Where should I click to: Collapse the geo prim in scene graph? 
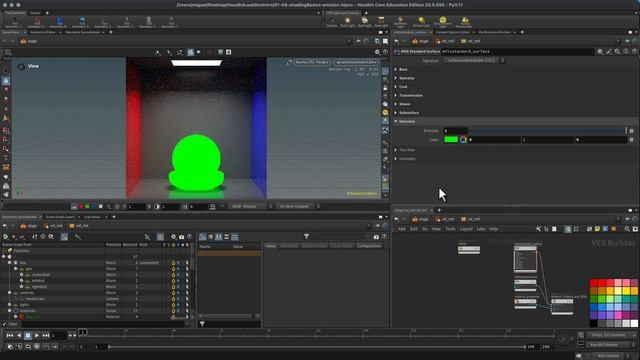[x=16, y=269]
